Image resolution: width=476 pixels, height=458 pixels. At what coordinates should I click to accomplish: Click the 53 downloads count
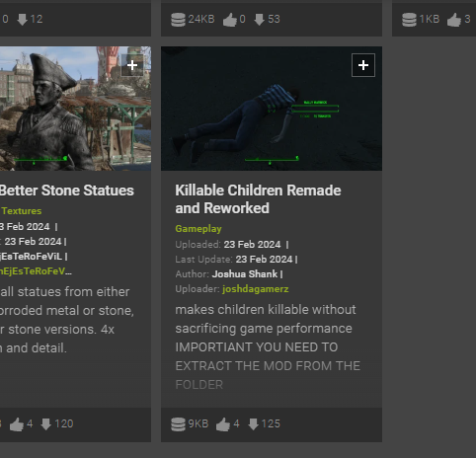point(274,19)
